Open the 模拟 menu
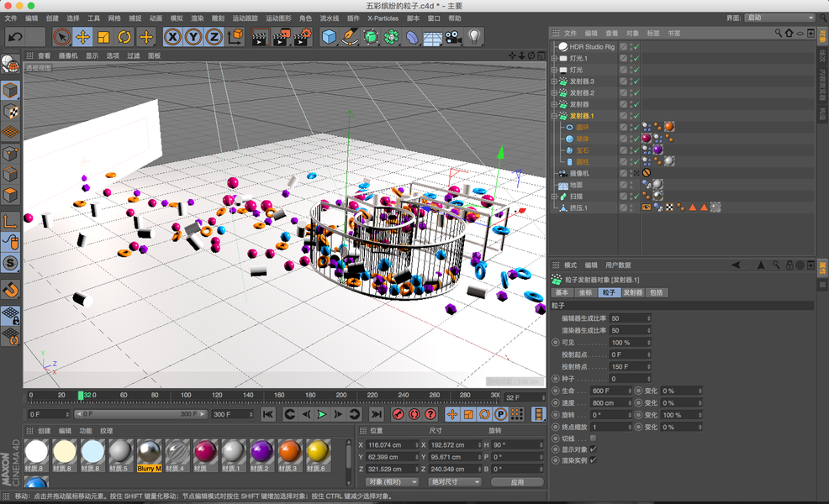This screenshot has width=829, height=504. click(177, 18)
